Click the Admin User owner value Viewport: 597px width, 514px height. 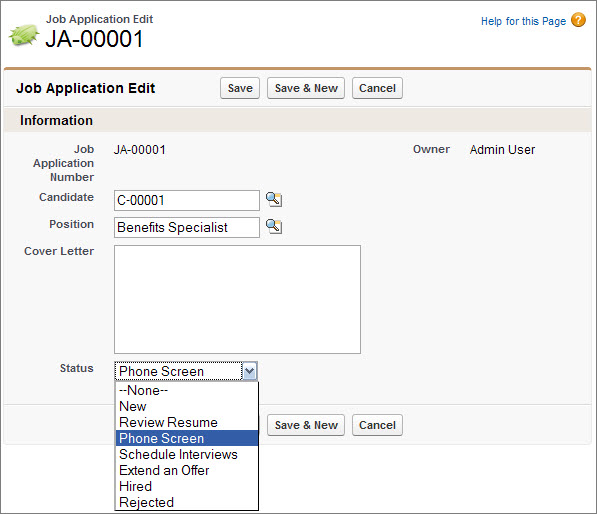coord(502,150)
